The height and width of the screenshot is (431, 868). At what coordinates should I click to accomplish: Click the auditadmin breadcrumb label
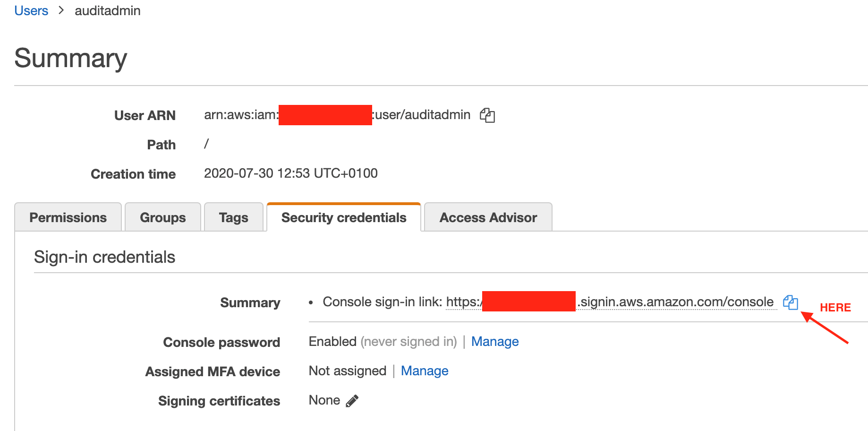[x=107, y=10]
